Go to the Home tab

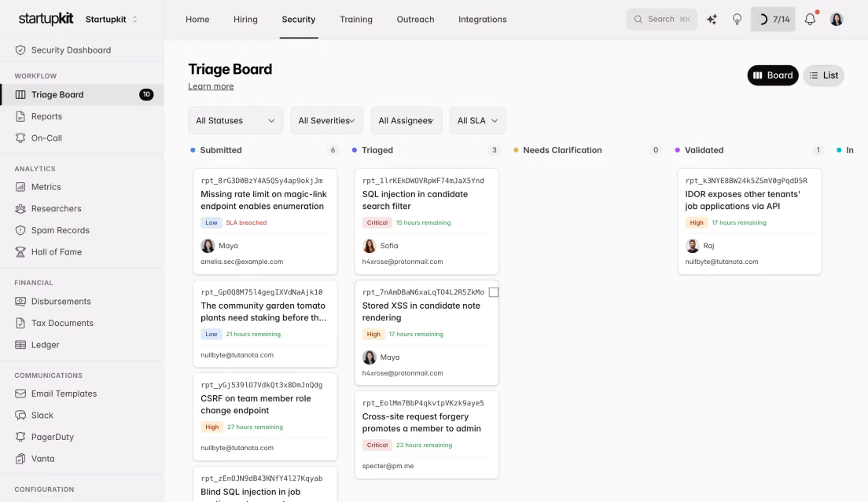[x=197, y=20]
